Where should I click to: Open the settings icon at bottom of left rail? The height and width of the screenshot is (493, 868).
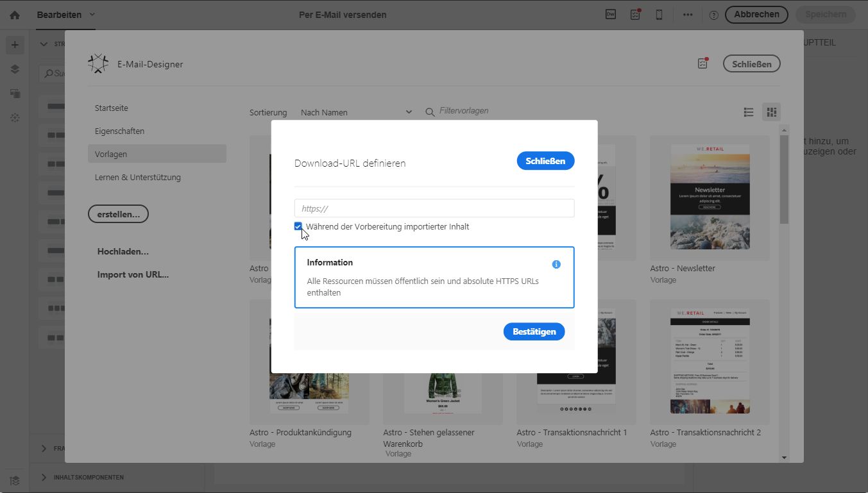click(15, 480)
